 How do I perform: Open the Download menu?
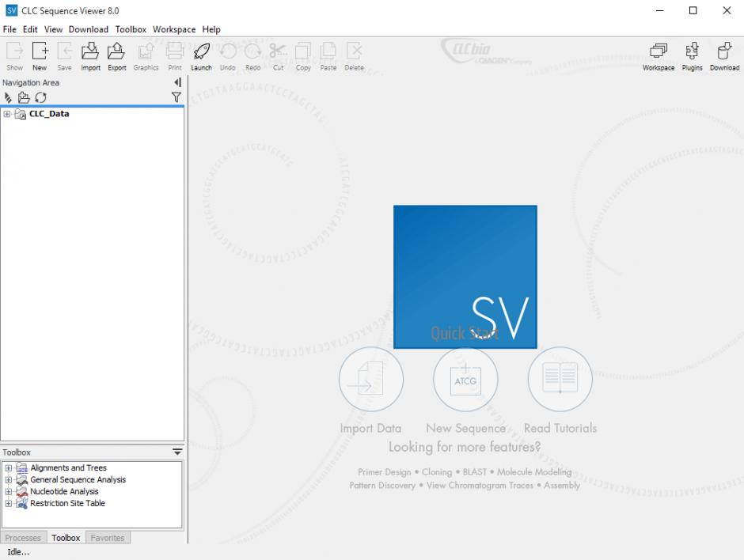[x=89, y=29]
